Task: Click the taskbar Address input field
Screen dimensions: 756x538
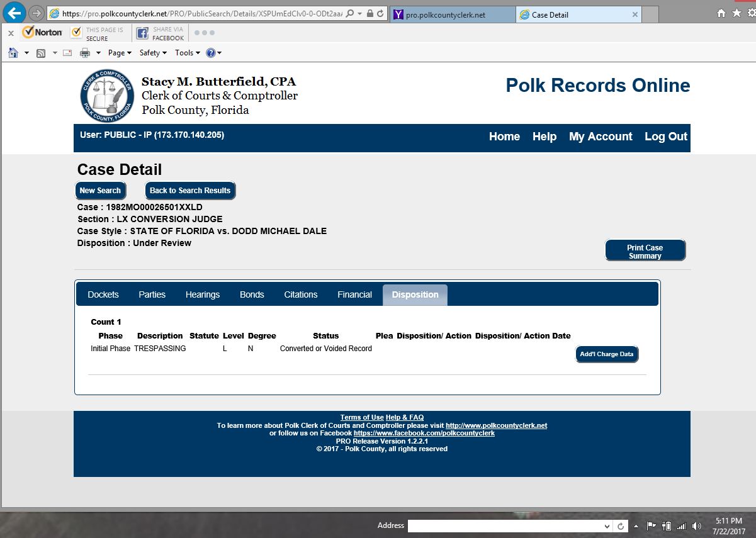Action: pos(505,526)
